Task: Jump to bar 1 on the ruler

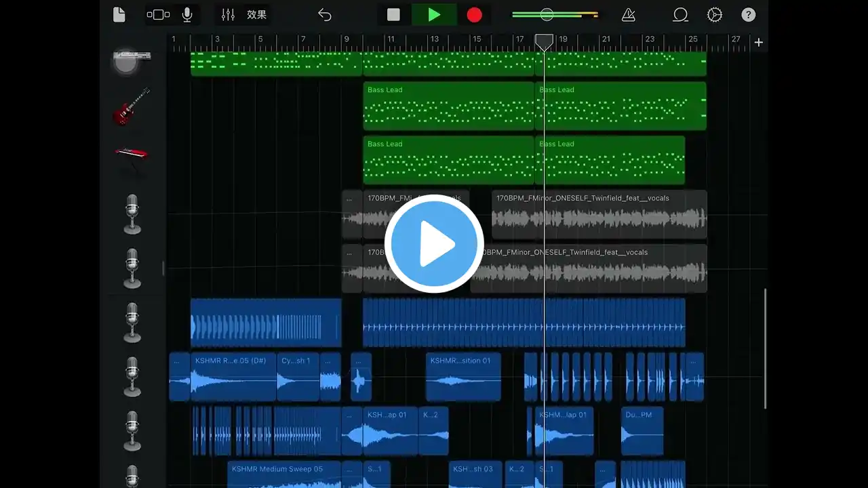Action: point(174,39)
